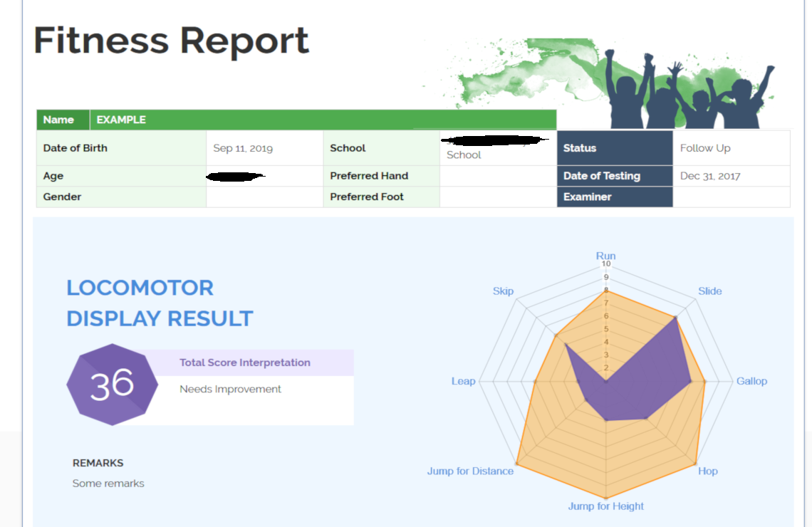Click the Fitness Report title
The height and width of the screenshot is (527, 812).
171,41
